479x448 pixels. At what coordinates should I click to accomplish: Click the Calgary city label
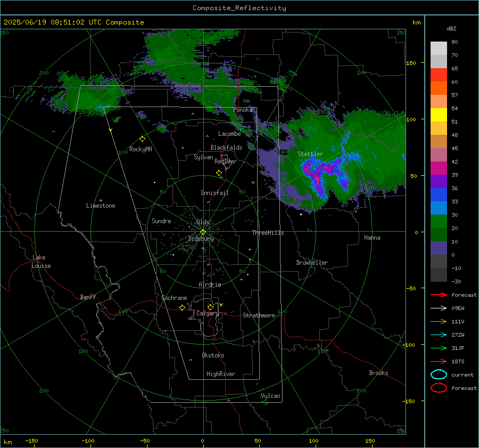click(x=208, y=313)
